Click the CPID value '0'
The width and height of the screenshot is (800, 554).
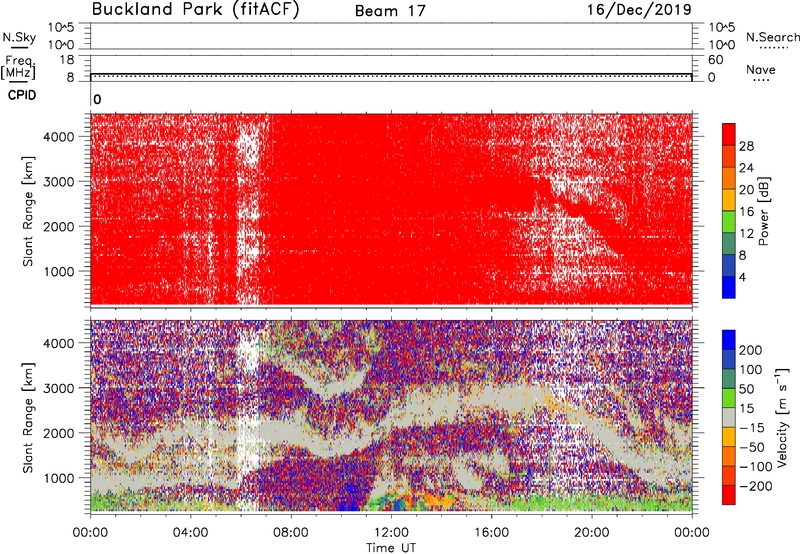pyautogui.click(x=97, y=100)
